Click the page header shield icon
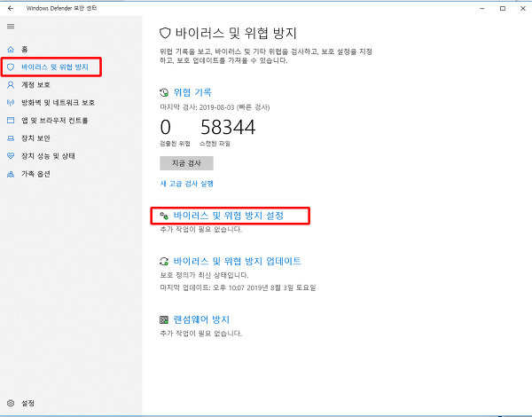 (165, 34)
